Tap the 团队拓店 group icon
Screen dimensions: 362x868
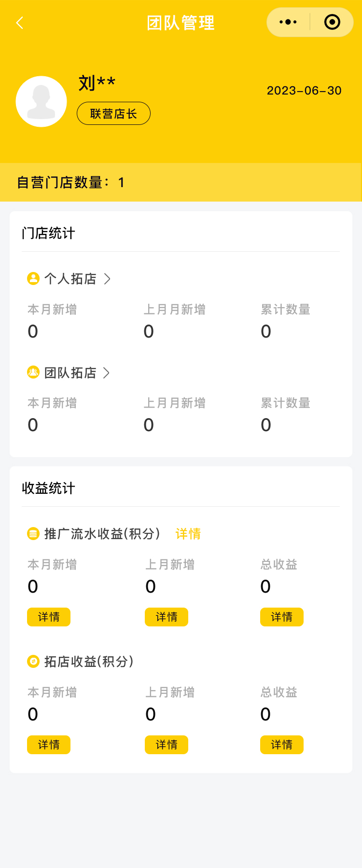coord(33,372)
